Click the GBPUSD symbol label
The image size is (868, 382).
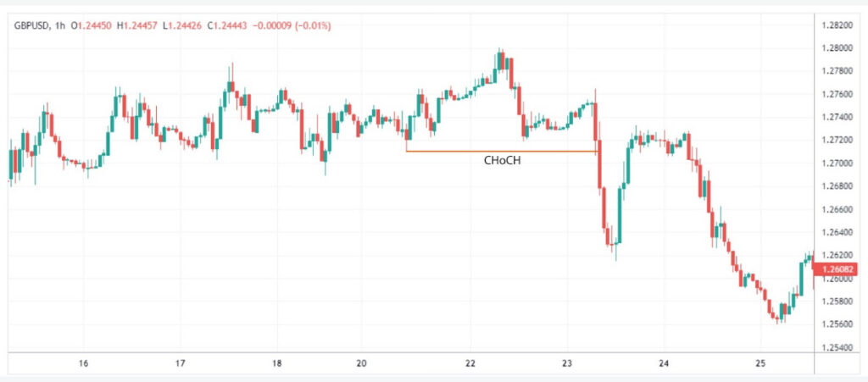click(x=31, y=25)
